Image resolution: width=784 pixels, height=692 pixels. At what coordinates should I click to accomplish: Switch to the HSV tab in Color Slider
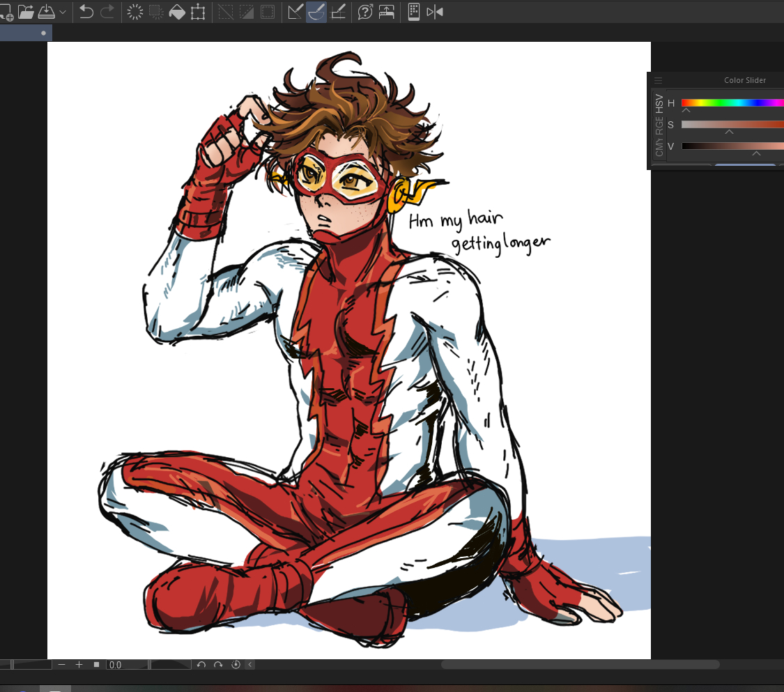659,104
